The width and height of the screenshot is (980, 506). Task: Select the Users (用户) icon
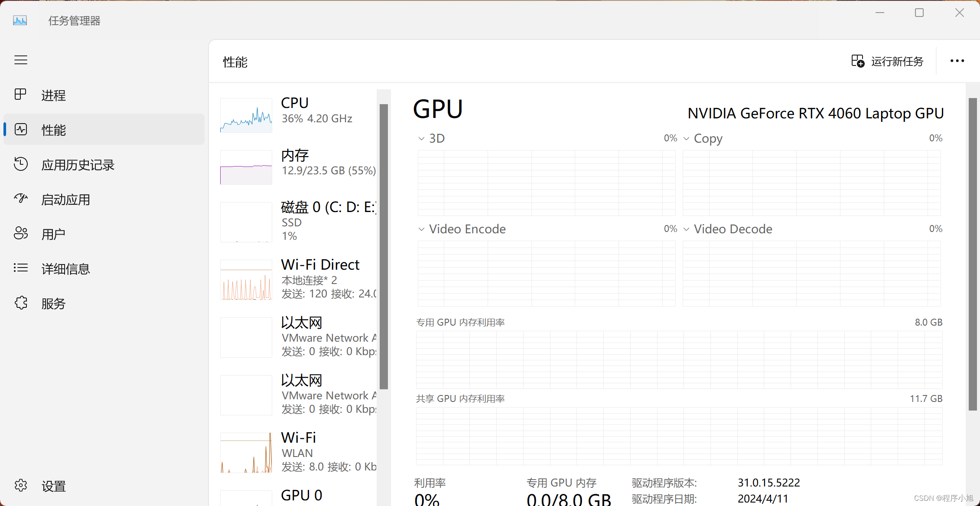pos(20,233)
